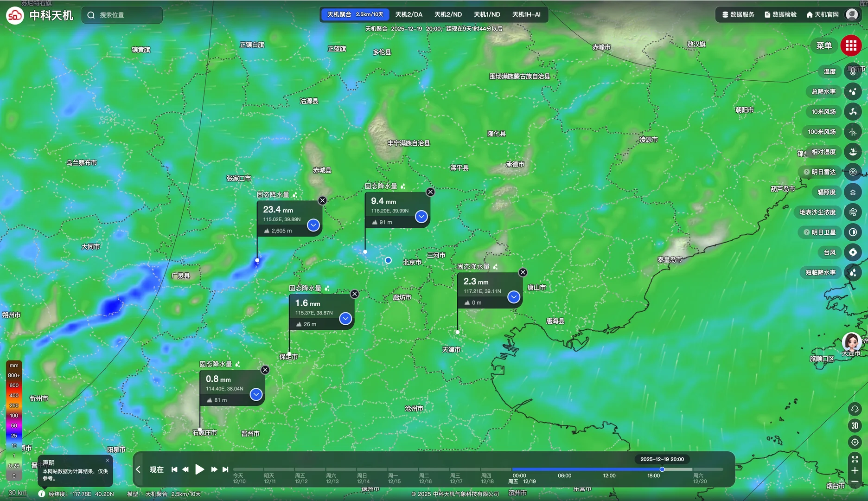Switch to the 天机1/ND model tab

pyautogui.click(x=487, y=14)
